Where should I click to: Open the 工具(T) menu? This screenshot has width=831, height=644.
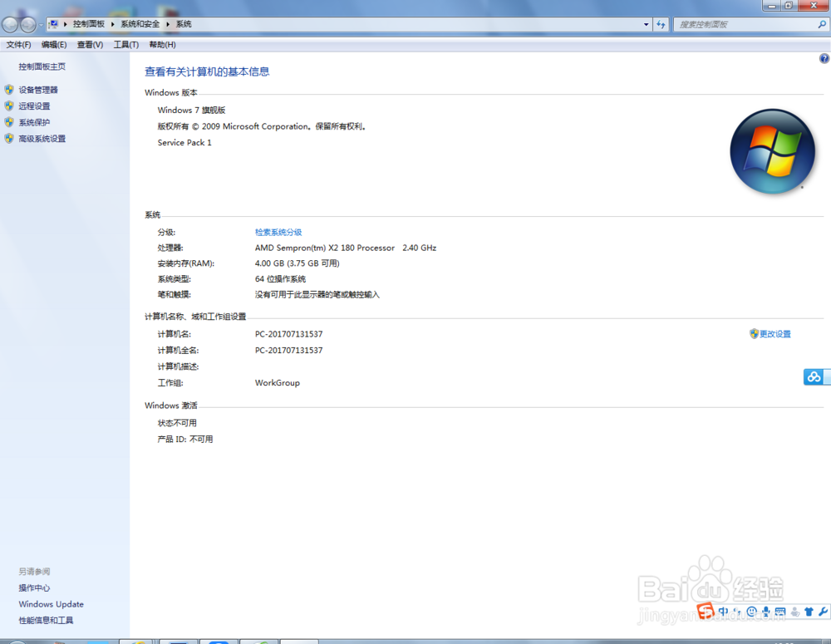click(x=126, y=45)
